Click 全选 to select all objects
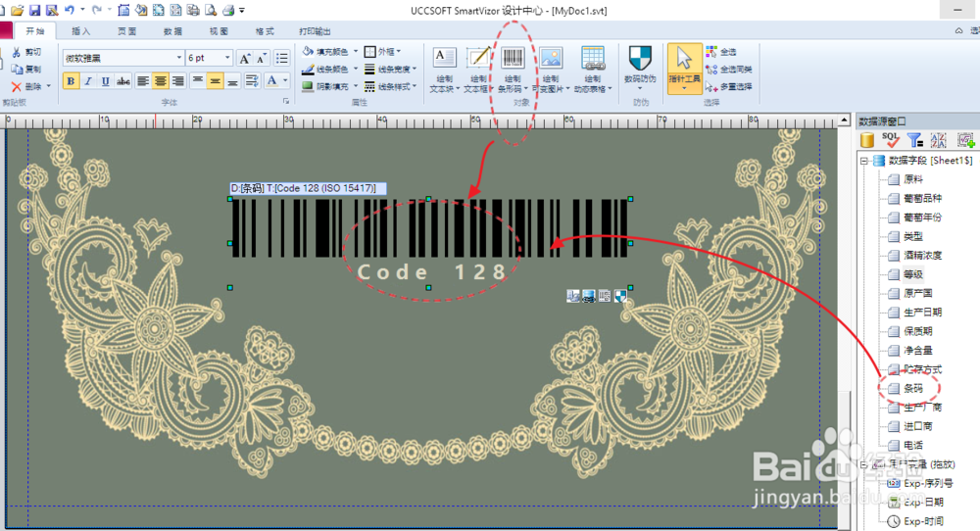 click(721, 51)
